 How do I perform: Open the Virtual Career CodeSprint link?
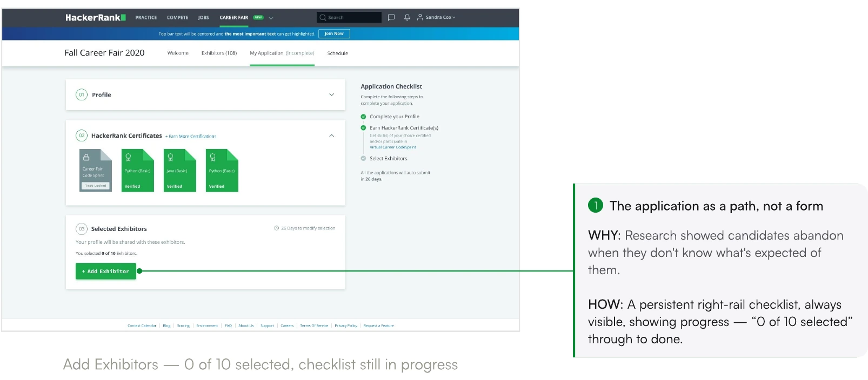tap(393, 147)
